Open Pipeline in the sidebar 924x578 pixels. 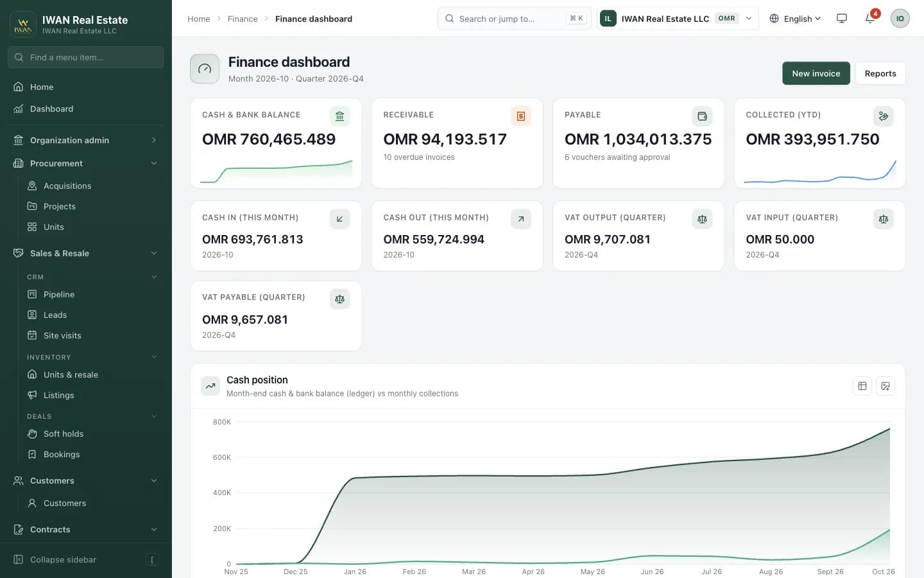[59, 294]
